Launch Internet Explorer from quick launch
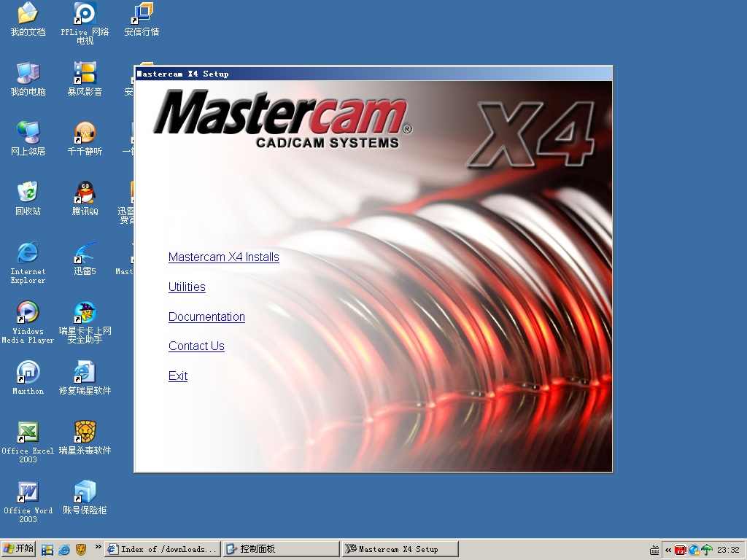This screenshot has width=747, height=560. [x=64, y=550]
